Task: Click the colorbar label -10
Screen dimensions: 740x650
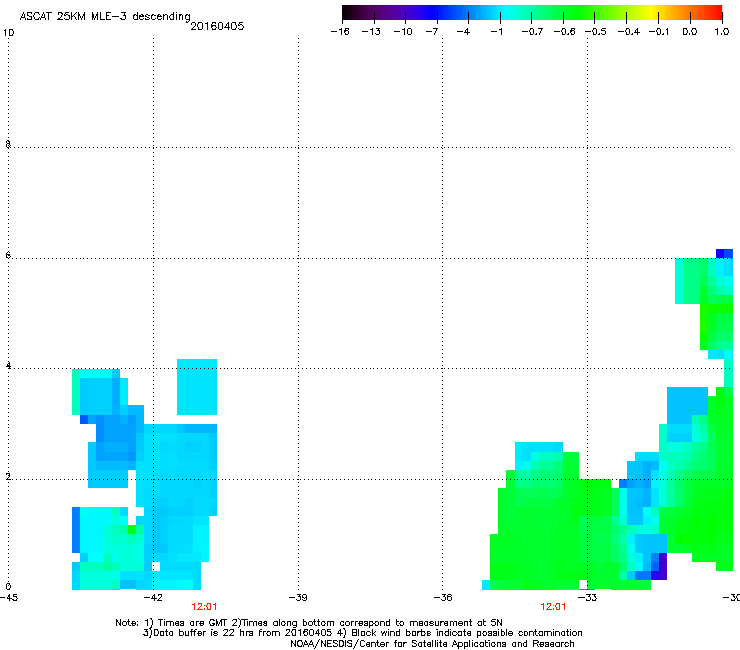Action: coord(403,32)
